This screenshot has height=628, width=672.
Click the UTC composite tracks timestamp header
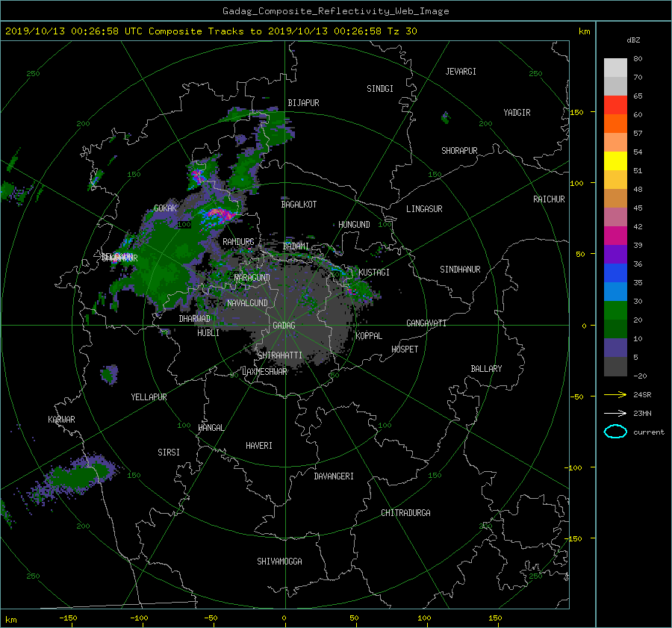click(211, 31)
